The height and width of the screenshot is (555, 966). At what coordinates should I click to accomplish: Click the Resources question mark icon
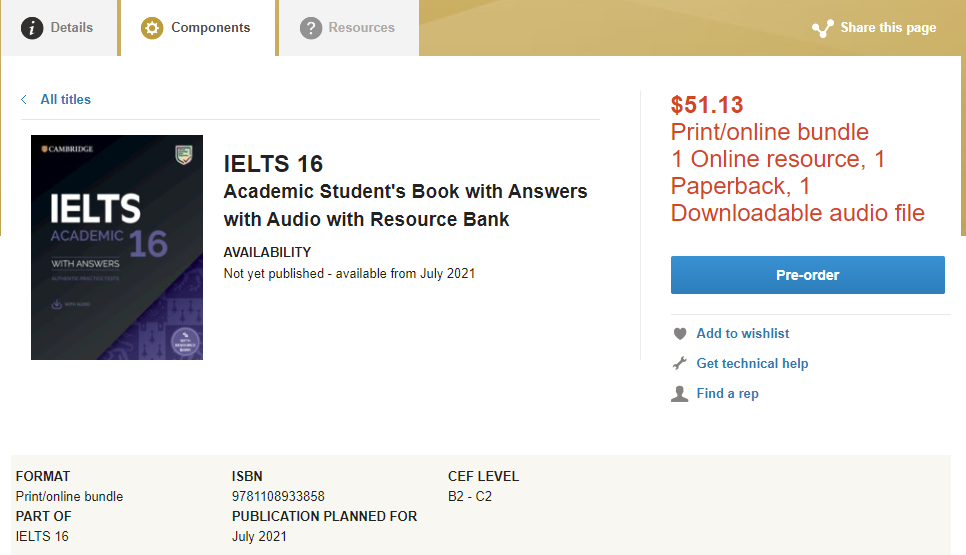point(310,28)
